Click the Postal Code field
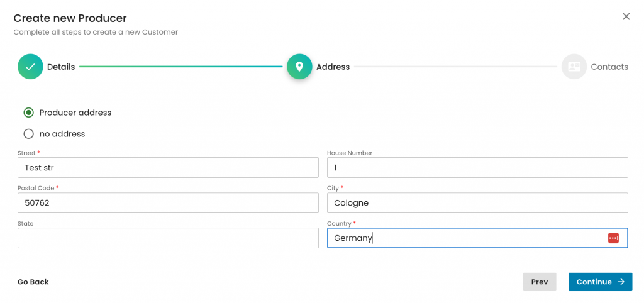Screen dimensions: 644x303 (x=168, y=203)
